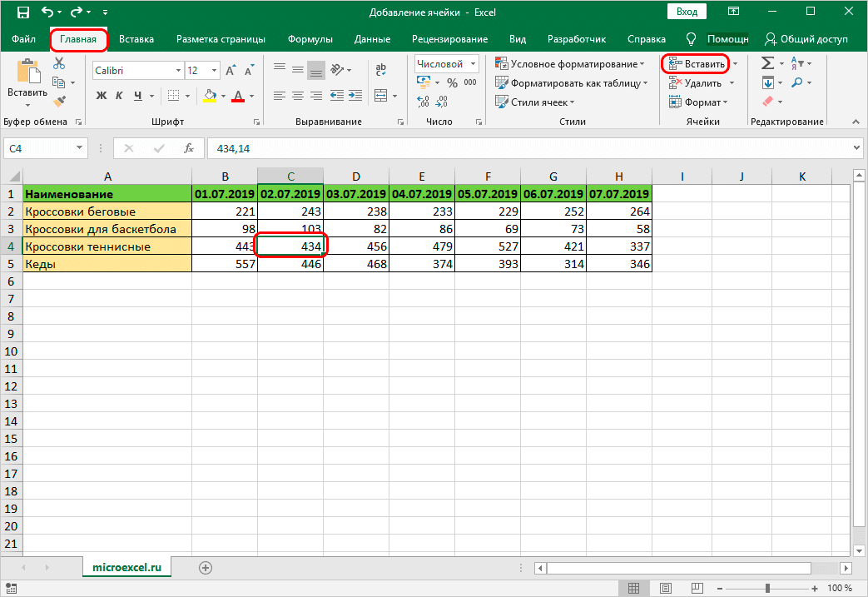Image resolution: width=868 pixels, height=597 pixels.
Task: Select the Format Painter brush icon
Action: [59, 101]
